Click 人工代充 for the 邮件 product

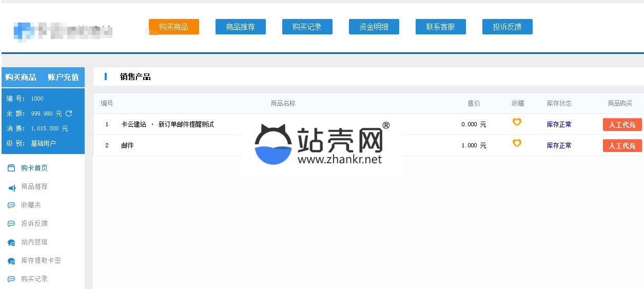click(622, 146)
